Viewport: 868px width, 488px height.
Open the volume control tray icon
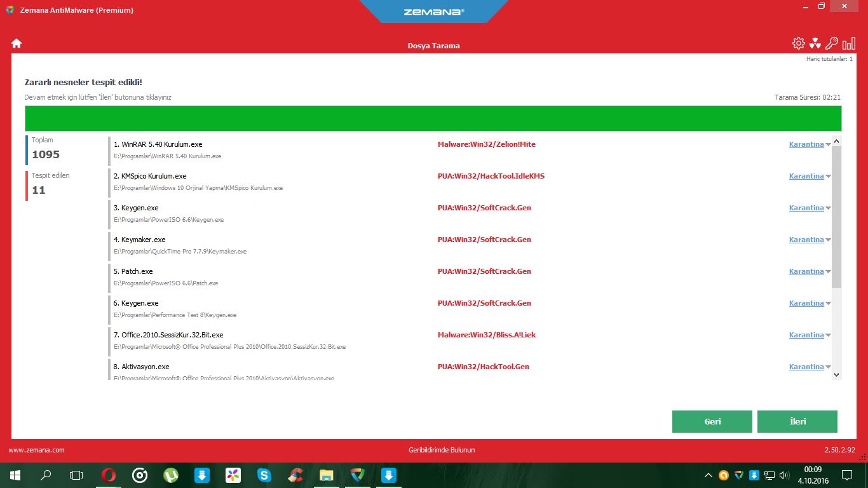(x=785, y=475)
